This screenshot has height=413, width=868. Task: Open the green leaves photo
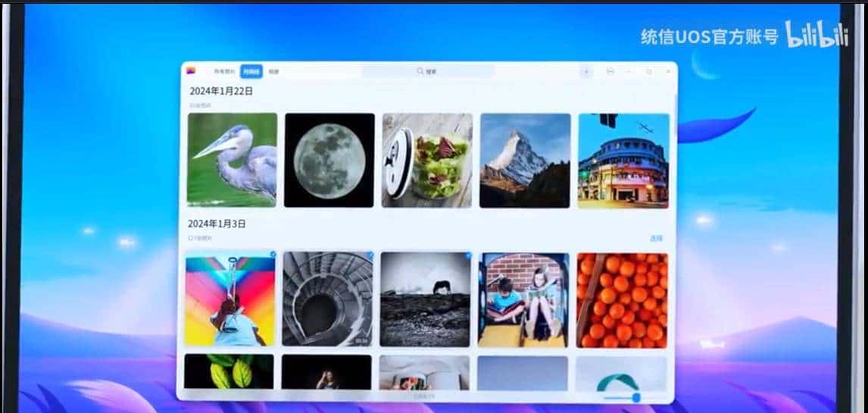(229, 371)
